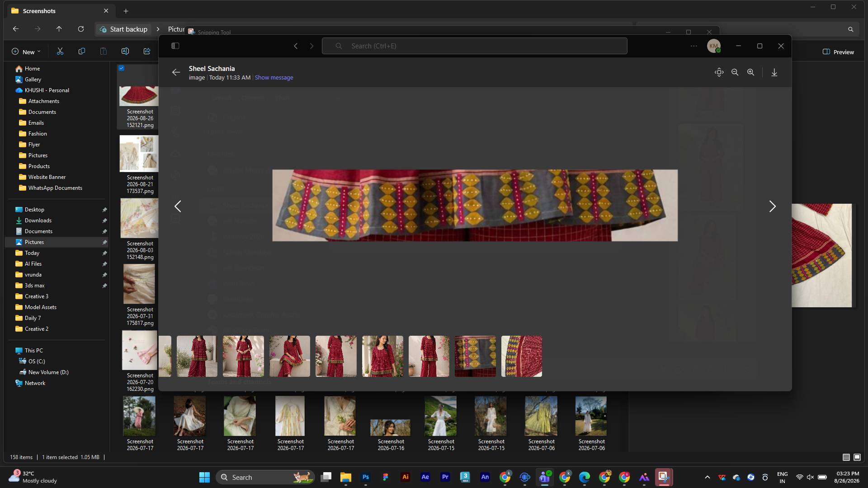Show the previous image with left chevron
Screen dimensions: 868x488
[178, 206]
